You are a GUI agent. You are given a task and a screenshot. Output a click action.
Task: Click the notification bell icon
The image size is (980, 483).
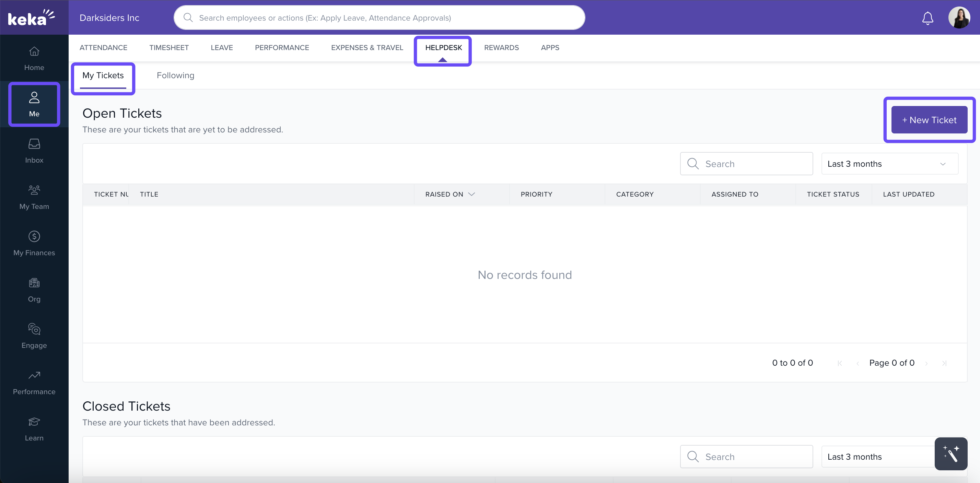(927, 18)
